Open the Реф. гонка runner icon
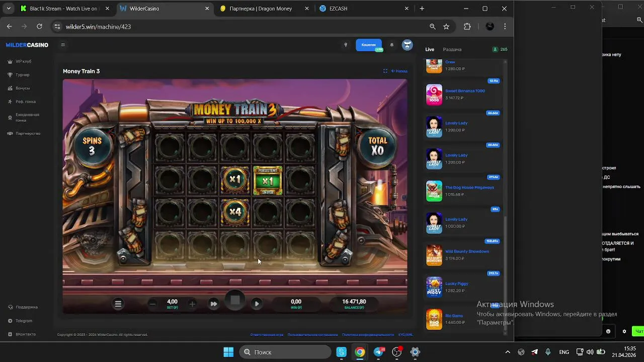The image size is (644, 362). click(10, 102)
